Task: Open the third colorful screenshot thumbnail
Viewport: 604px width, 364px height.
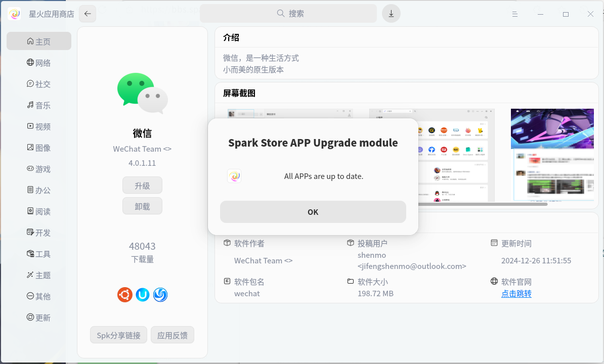Action: click(552, 155)
